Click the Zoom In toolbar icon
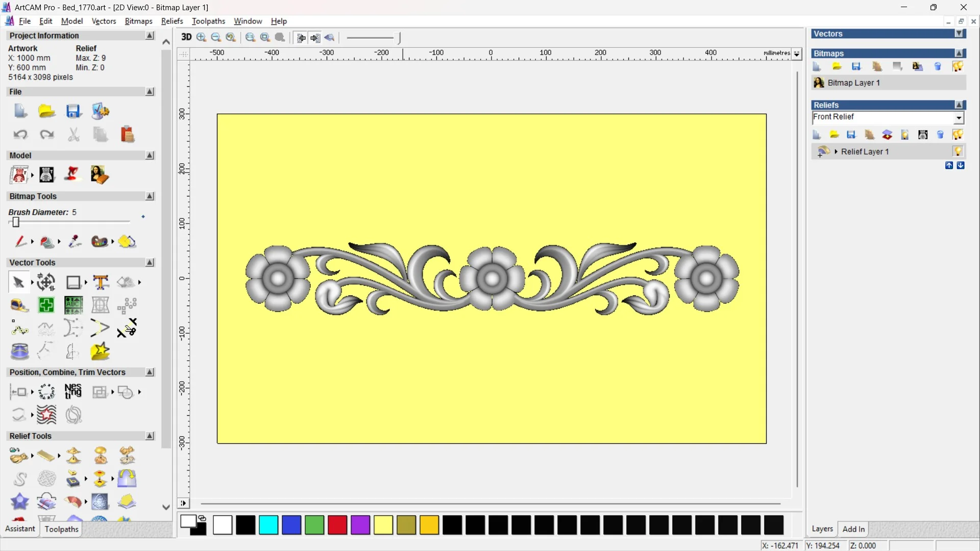 pos(202,37)
